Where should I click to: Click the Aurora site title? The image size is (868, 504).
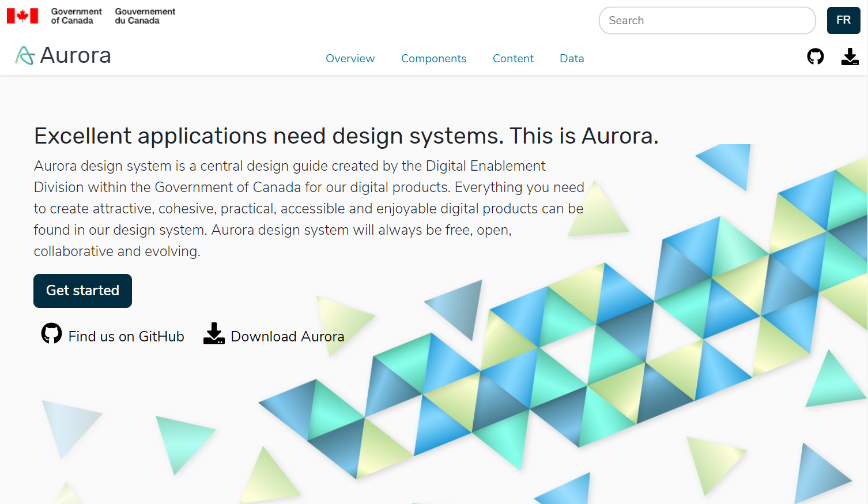76,55
